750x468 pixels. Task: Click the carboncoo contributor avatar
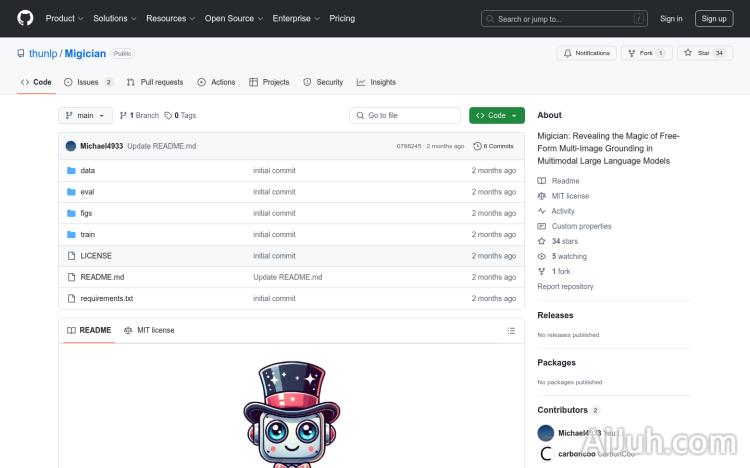click(x=546, y=454)
